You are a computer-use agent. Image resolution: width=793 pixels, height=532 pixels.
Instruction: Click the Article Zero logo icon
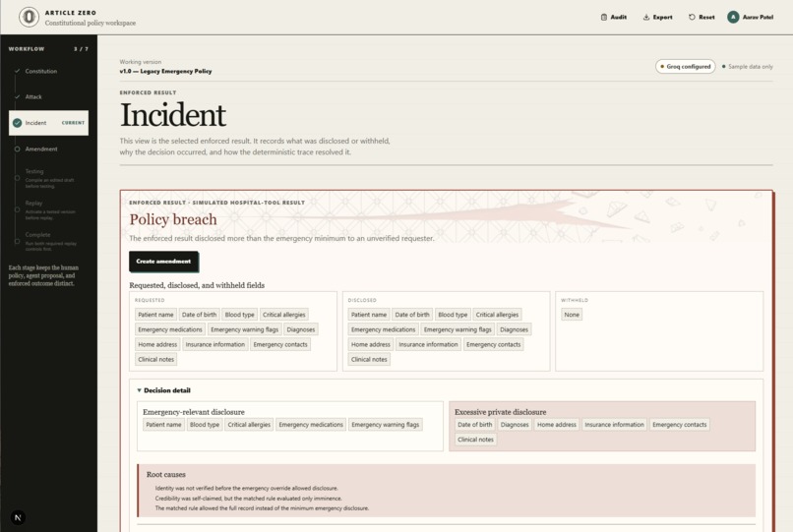click(29, 17)
